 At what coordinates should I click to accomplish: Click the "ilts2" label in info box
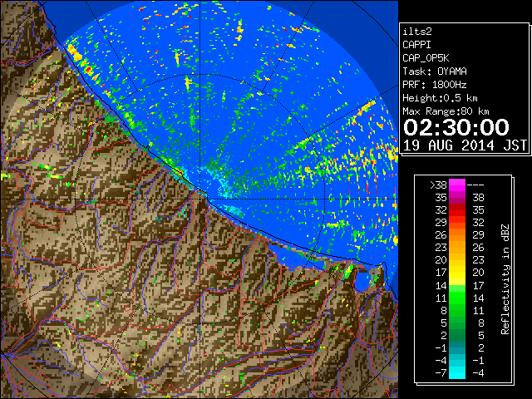point(417,32)
